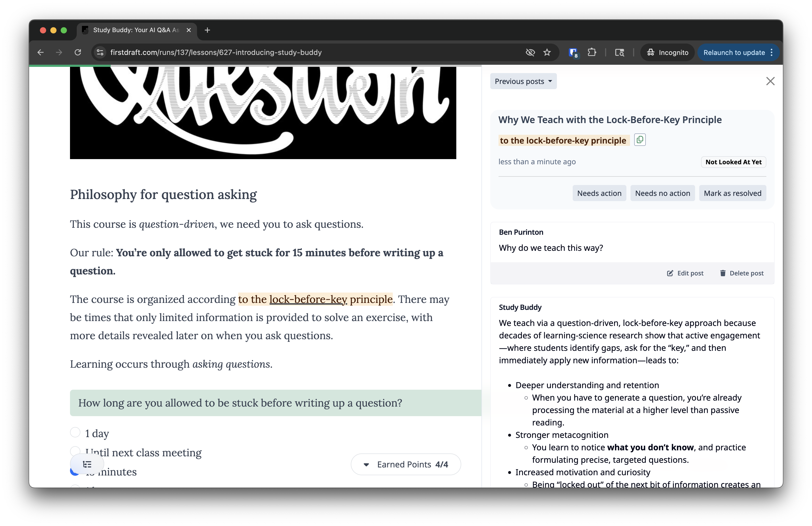Click the Question banner image
812x526 pixels.
click(x=263, y=112)
